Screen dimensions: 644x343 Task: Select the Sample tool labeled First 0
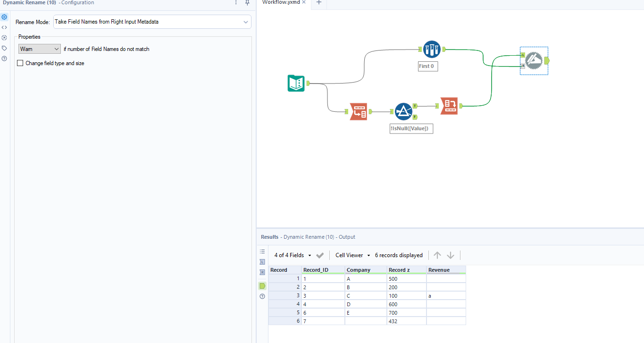[432, 49]
